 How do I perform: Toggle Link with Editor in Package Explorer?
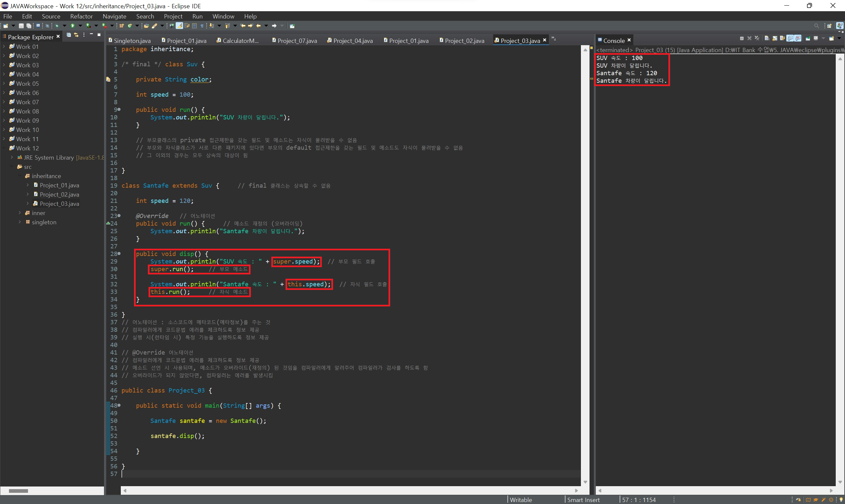point(76,35)
